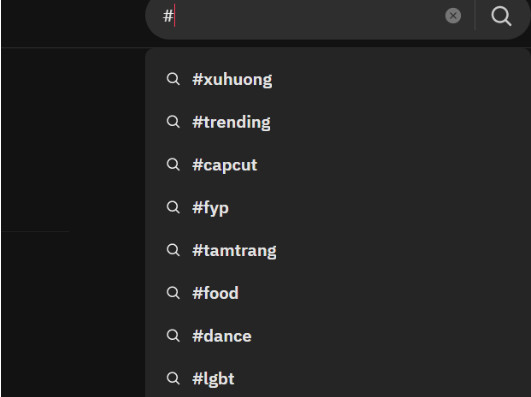Click the magnifier icon beside #dance
Image resolution: width=531 pixels, height=397 pixels.
[173, 335]
